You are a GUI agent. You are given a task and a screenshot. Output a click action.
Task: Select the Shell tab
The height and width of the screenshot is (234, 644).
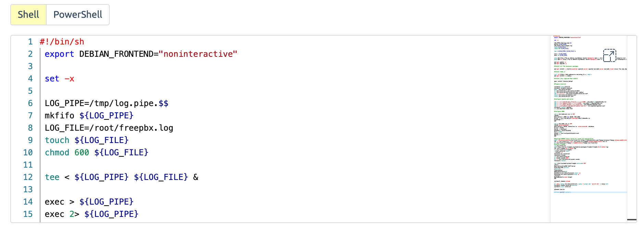click(x=28, y=15)
